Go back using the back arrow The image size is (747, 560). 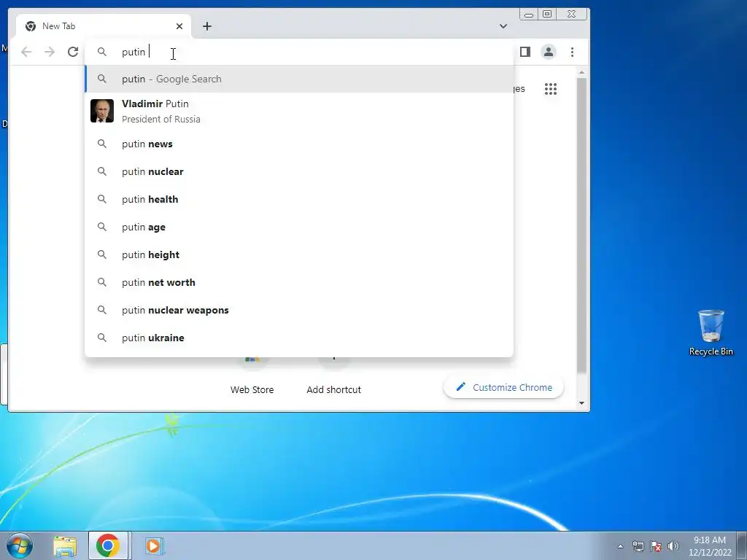[x=26, y=52]
